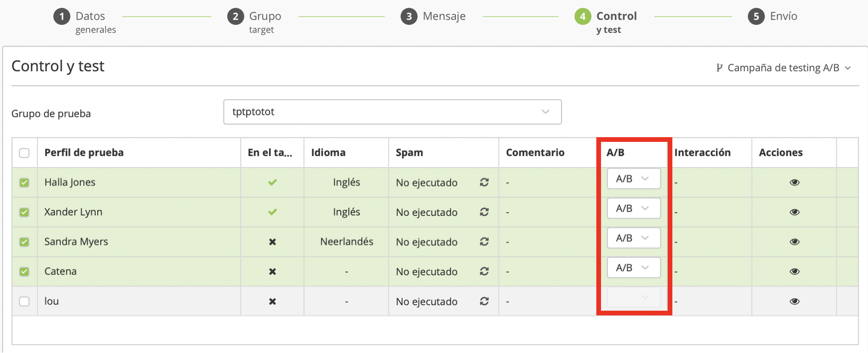868x353 pixels.
Task: Uncheck the Xander Lynn checkbox
Action: [x=24, y=212]
